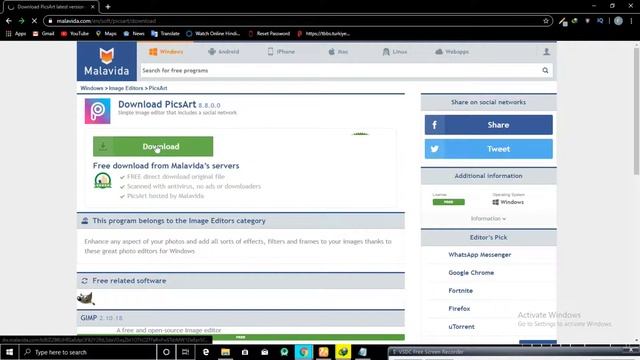Viewport: 640px width, 360px height.
Task: Open Cortana circle icon on taskbar
Action: click(x=166, y=352)
